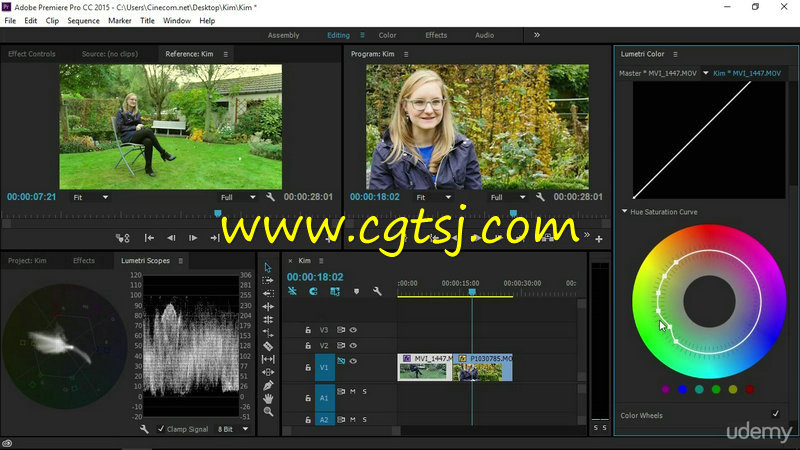Open Reference monitor settings wrench

tap(270, 197)
